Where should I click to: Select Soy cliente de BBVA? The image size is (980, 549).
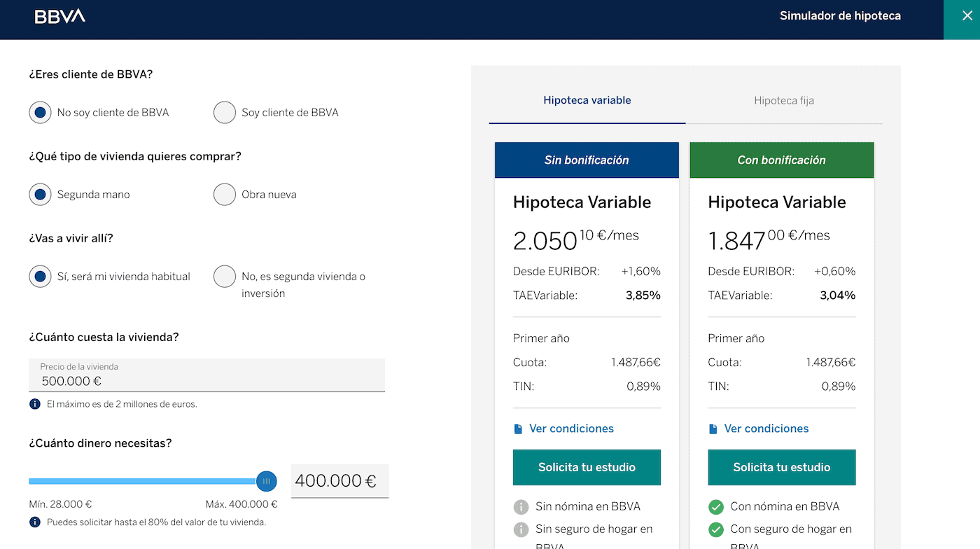coord(225,112)
